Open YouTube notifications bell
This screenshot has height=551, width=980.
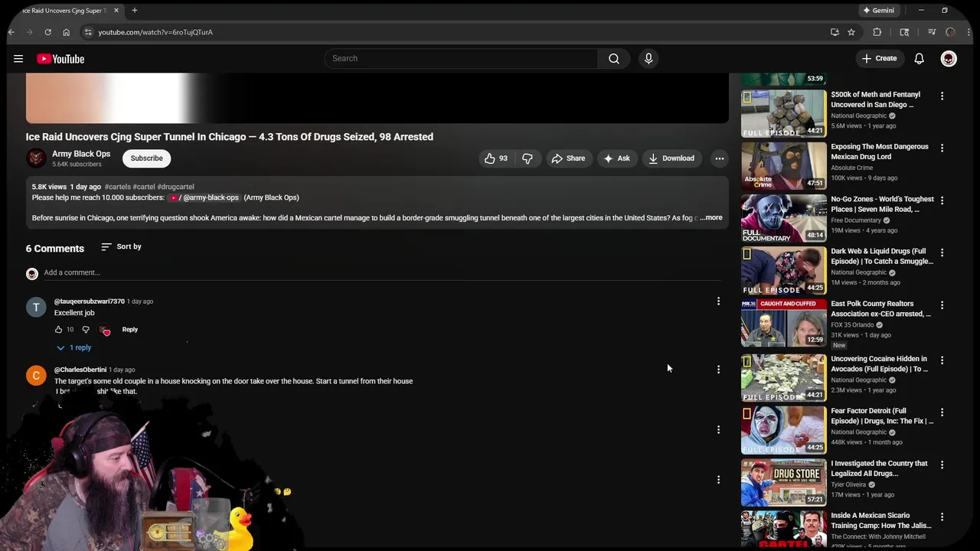click(x=919, y=59)
